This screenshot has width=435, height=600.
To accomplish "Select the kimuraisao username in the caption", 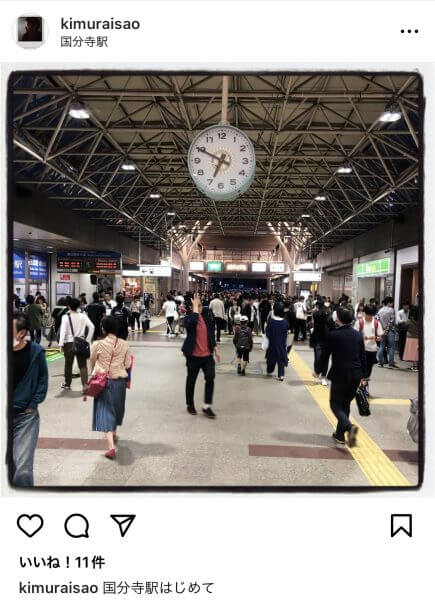I will [x=59, y=587].
